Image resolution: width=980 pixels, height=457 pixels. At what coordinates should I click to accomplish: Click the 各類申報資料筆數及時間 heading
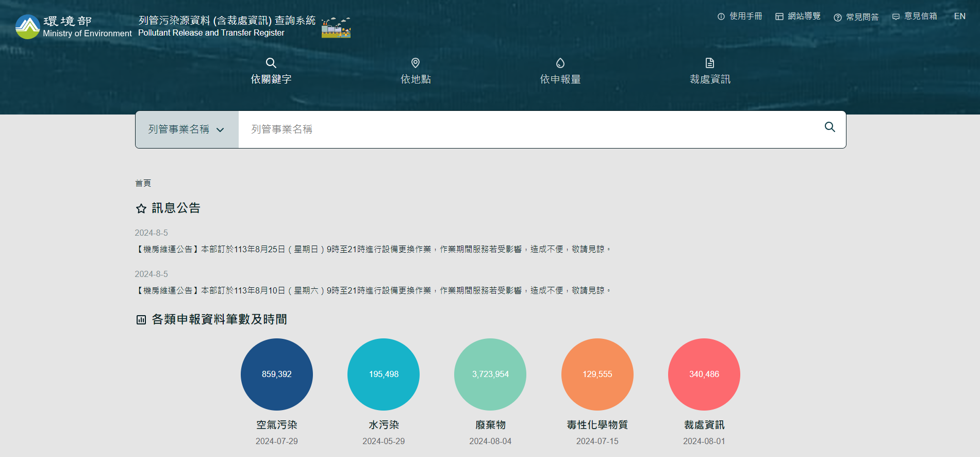[220, 320]
